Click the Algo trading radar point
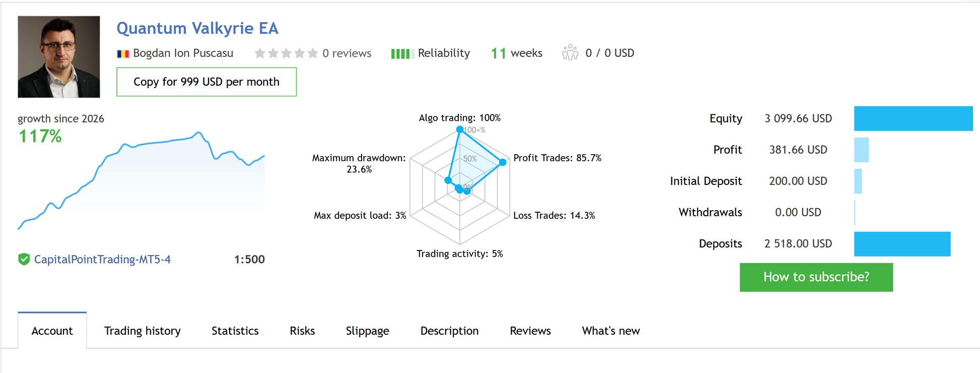Screen dimensions: 980x373 460,130
